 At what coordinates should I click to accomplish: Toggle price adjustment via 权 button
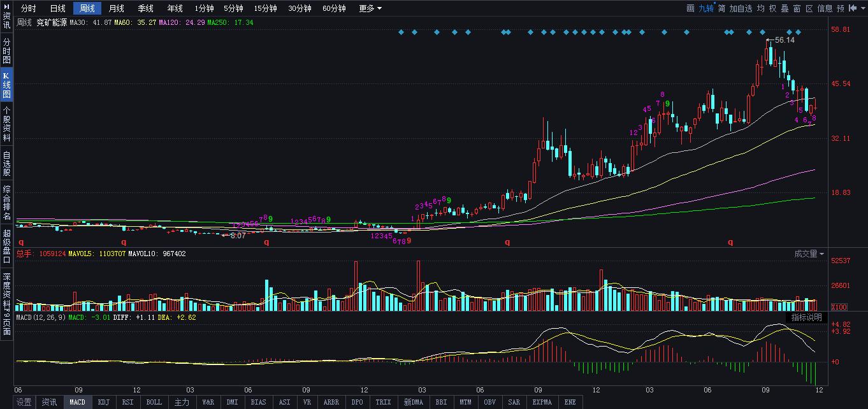772,8
